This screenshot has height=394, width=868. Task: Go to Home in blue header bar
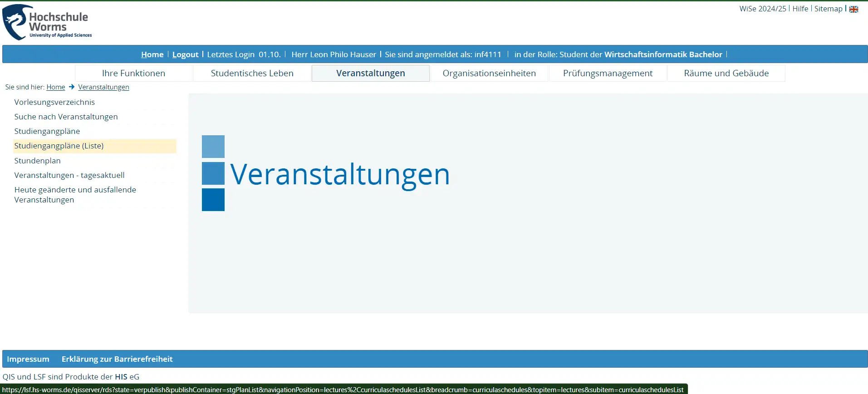click(152, 54)
